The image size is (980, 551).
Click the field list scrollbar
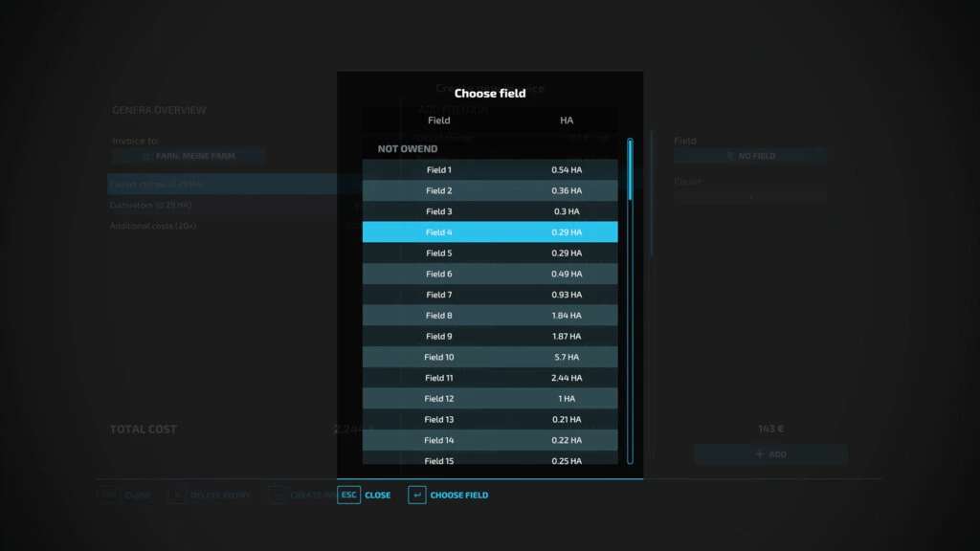click(x=630, y=168)
